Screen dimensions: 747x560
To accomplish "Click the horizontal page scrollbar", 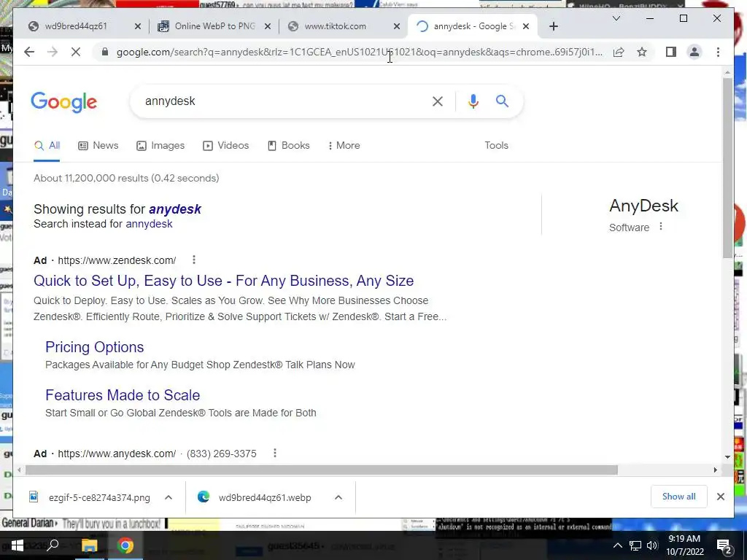I will [322, 470].
